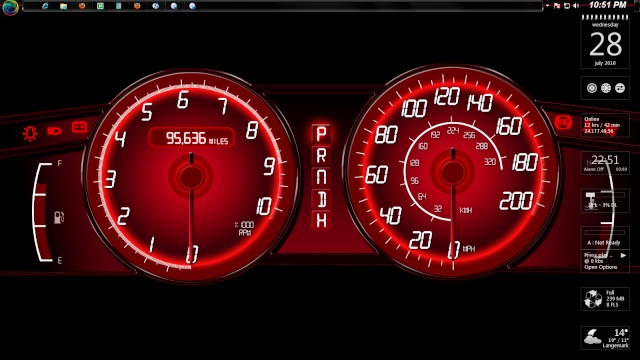Play the radio gadget stream

click(623, 256)
